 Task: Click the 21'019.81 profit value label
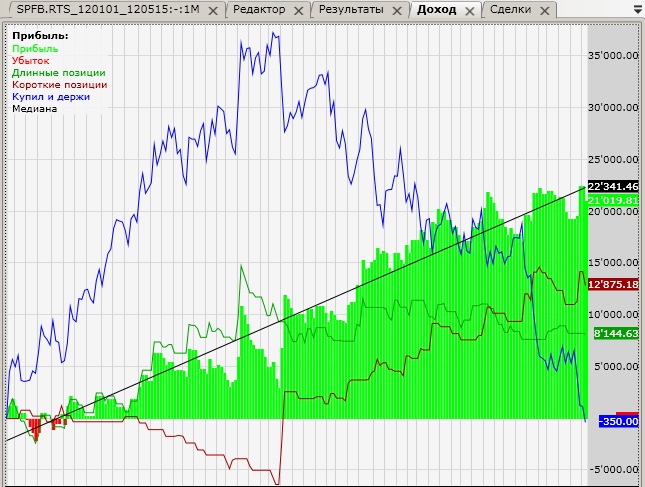(x=613, y=200)
